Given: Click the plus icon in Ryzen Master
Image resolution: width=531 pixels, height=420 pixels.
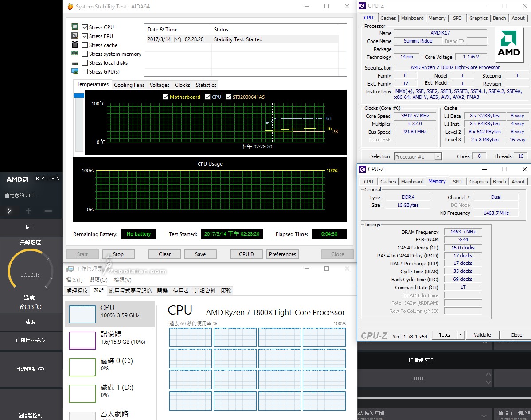Looking at the screenshot, I should 29,211.
